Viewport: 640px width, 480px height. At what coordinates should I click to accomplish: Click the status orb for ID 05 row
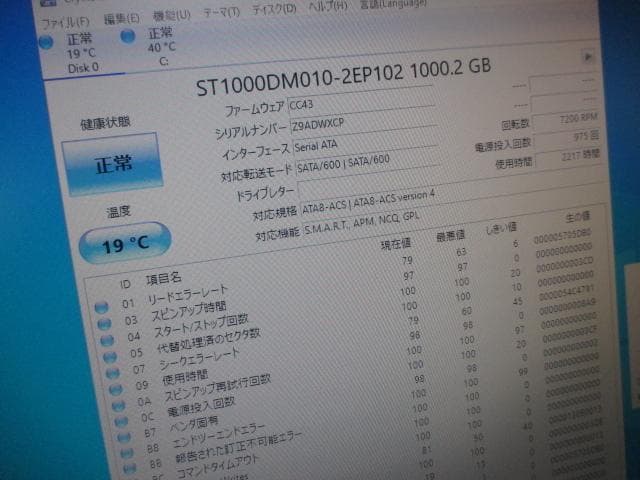tap(110, 357)
